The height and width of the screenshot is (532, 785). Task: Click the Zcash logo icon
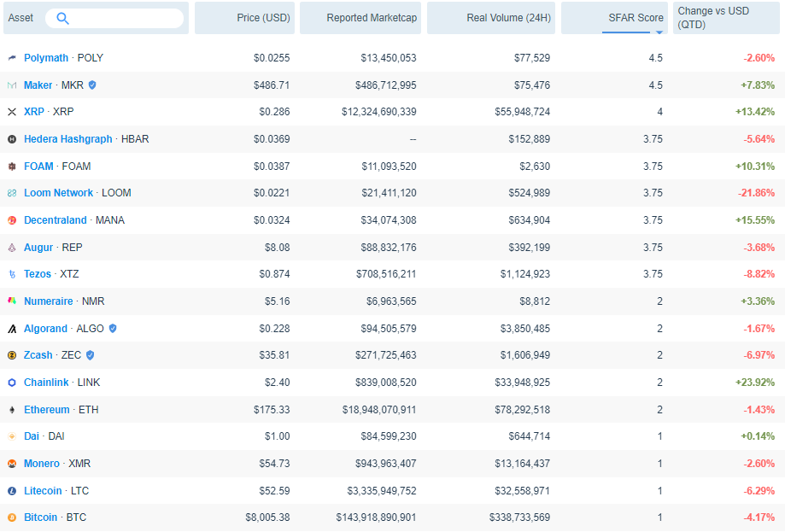pos(12,355)
